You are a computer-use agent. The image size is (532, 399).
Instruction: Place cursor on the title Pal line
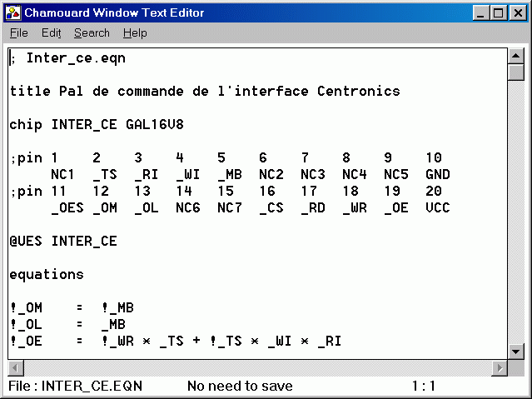pos(204,92)
